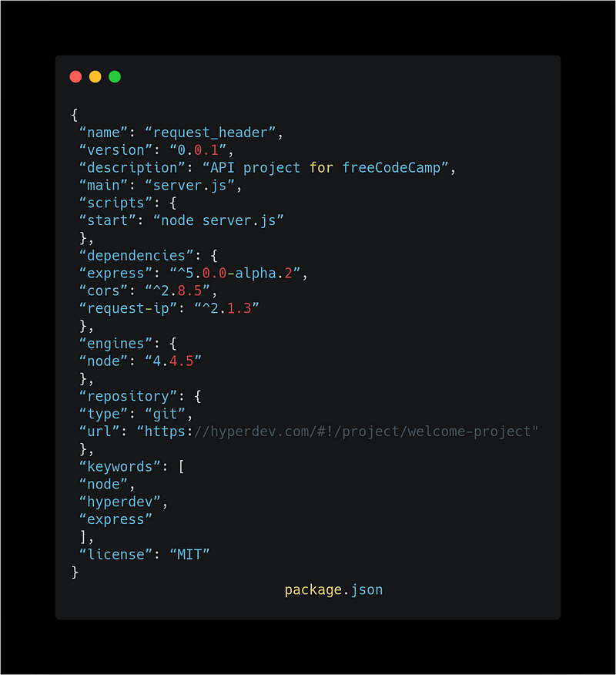Screen dimensions: 616x675
Task: Click the green maximize window dot
Action: 115,76
